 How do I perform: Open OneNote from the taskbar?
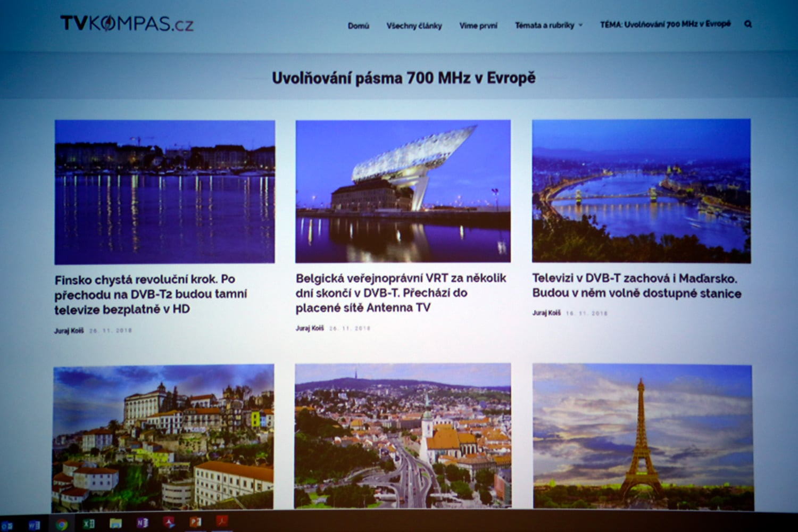143,523
